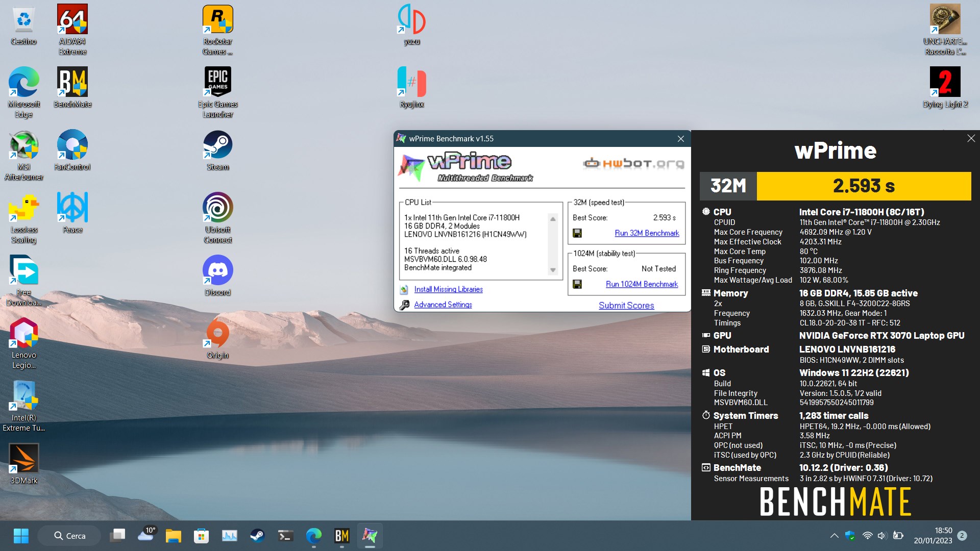Open the terminal taskbar icon
Screen dimensions: 980x551
[285, 536]
